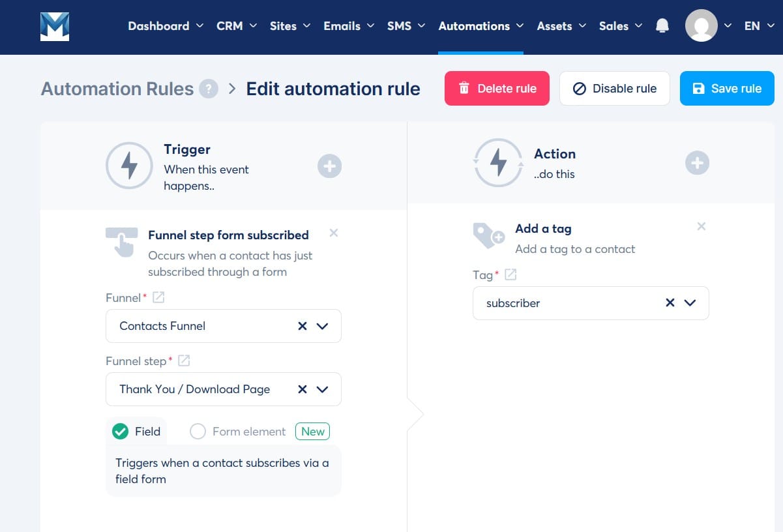Viewport: 783px width, 532px height.
Task: Click the Delete rule button
Action: [497, 89]
